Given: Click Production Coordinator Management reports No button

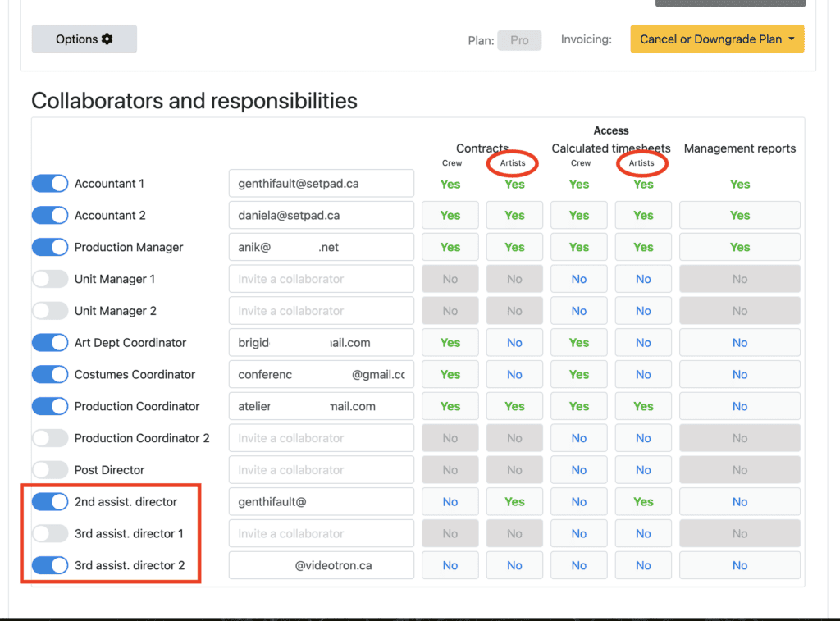Looking at the screenshot, I should pyautogui.click(x=739, y=406).
